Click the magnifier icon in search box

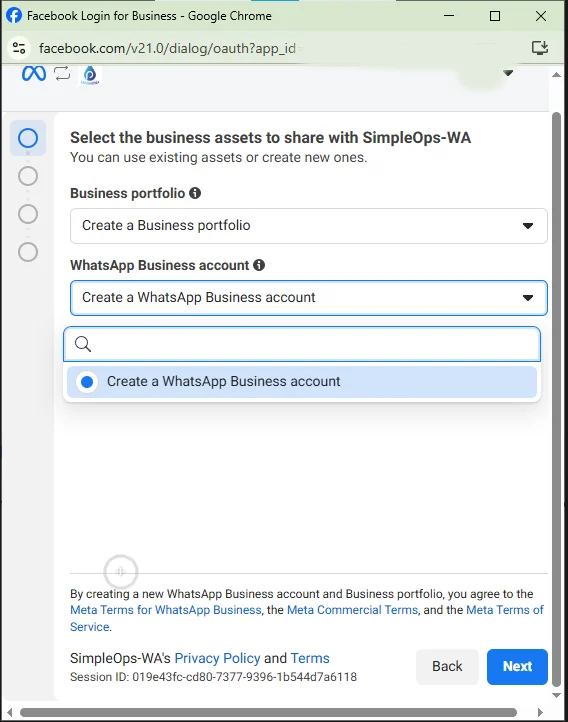pyautogui.click(x=83, y=344)
